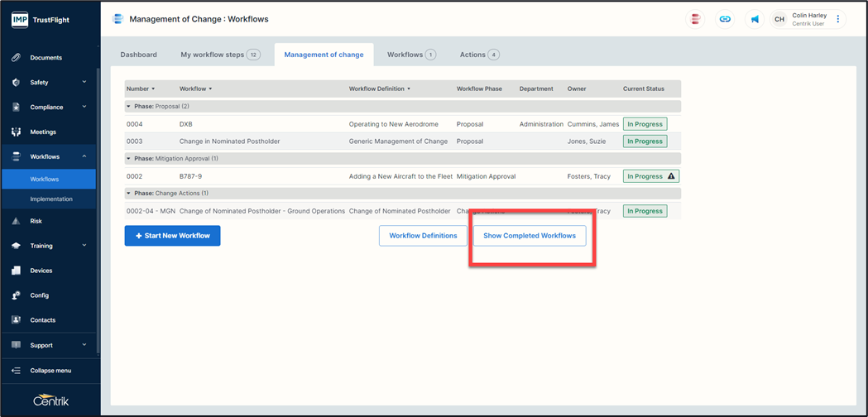
Task: Click Show Completed Workflows button
Action: (x=529, y=236)
